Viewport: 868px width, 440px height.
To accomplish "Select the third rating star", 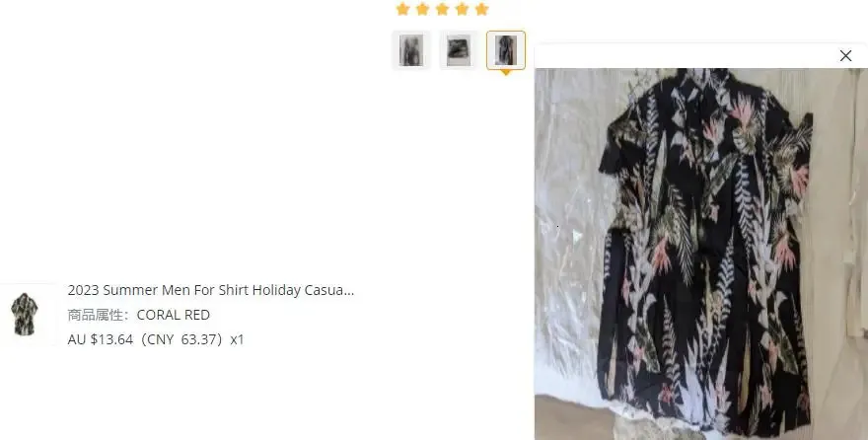I will click(x=442, y=9).
